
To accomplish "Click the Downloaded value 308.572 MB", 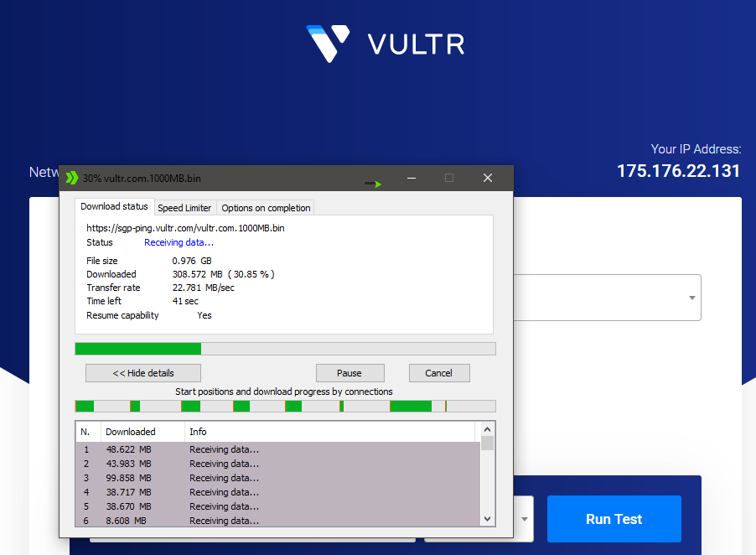I will (x=223, y=274).
